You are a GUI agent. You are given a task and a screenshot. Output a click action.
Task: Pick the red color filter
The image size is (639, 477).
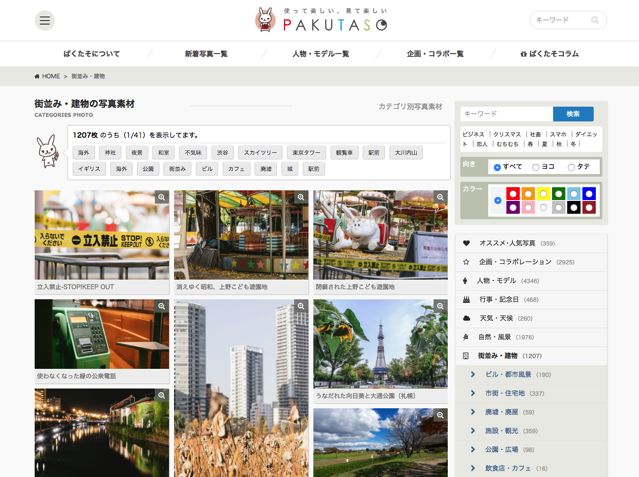(513, 193)
